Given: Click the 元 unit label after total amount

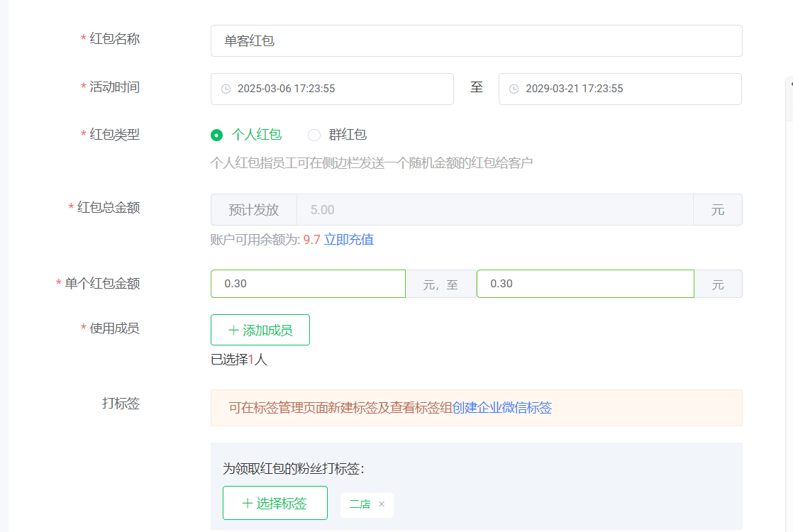Looking at the screenshot, I should [x=718, y=210].
